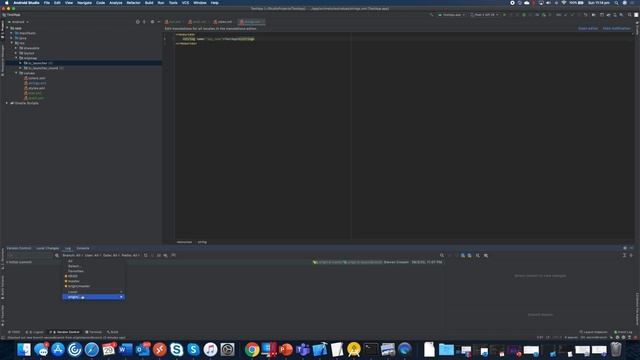Switch to the Log tab
Viewport: 640px width, 360px height.
pyautogui.click(x=68, y=248)
